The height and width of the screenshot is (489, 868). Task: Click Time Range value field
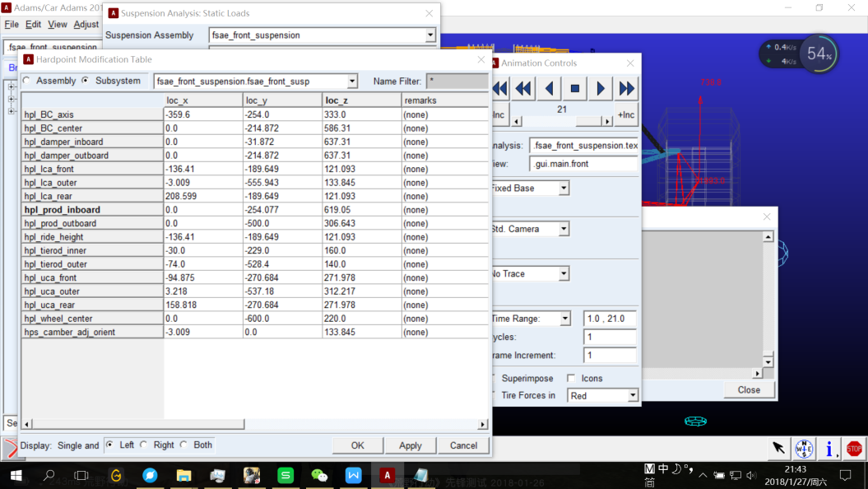610,319
